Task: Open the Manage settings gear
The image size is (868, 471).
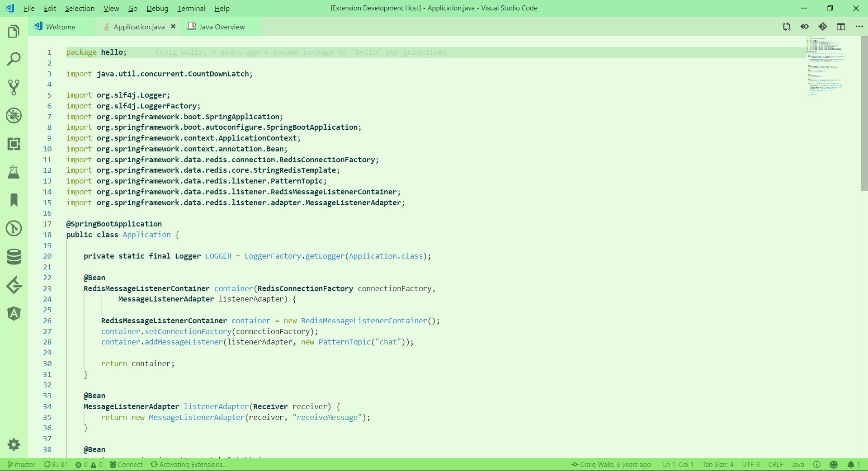Action: (14, 444)
